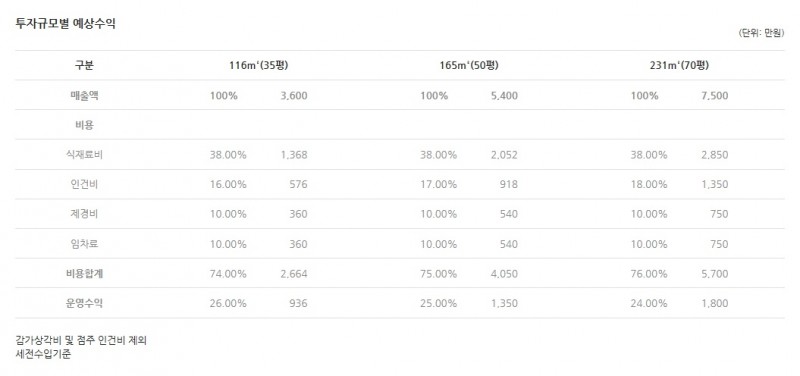800x376 pixels.
Task: Select the 구분 column header
Action: click(84, 65)
